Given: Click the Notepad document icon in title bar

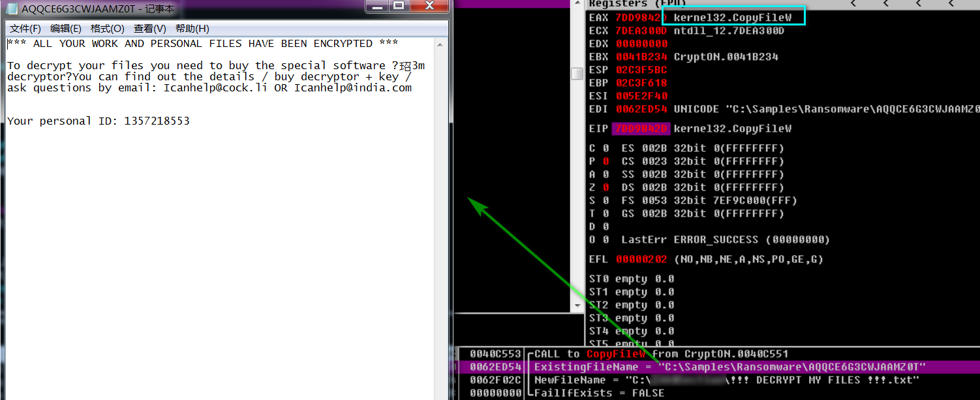Looking at the screenshot, I should pos(11,9).
